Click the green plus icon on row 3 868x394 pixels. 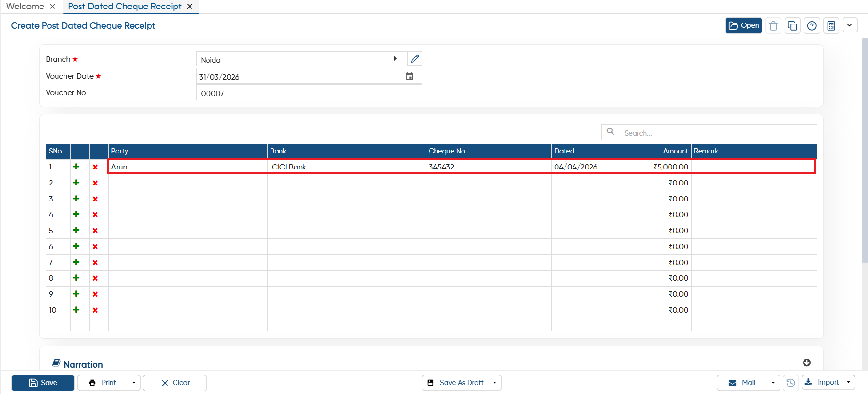coord(76,199)
